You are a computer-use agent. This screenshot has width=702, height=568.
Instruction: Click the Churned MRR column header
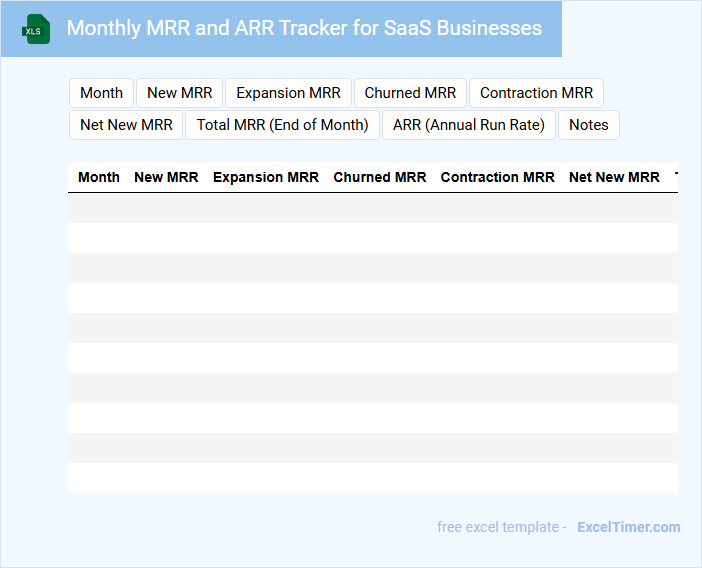click(x=380, y=177)
